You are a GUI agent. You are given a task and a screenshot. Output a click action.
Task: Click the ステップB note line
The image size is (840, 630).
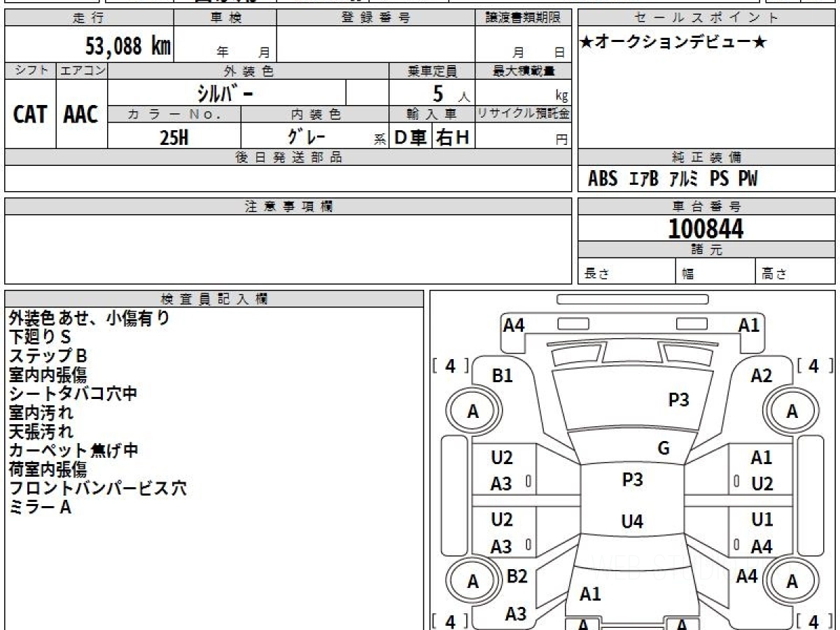[x=48, y=356]
